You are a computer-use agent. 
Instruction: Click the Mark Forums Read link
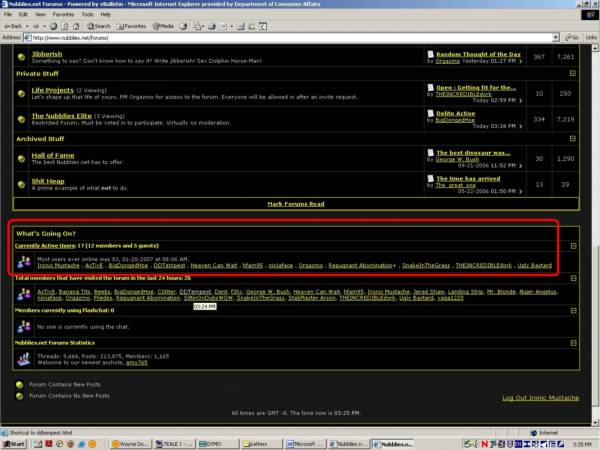tap(296, 203)
